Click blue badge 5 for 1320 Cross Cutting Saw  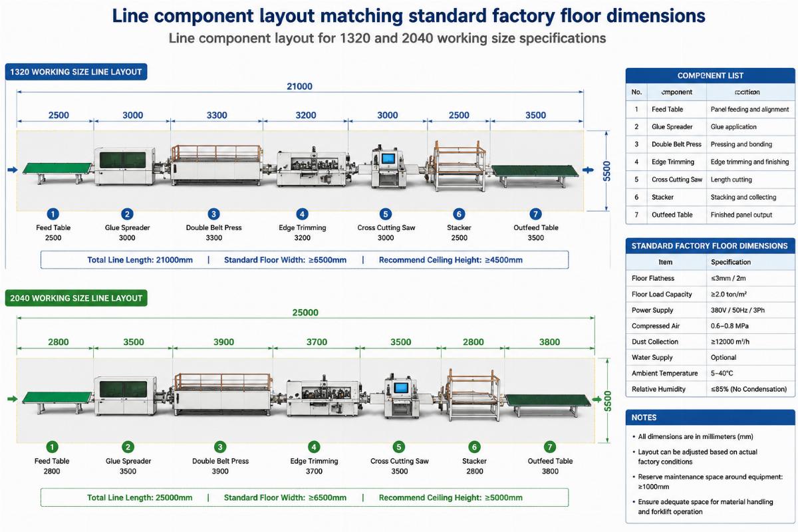click(x=386, y=214)
